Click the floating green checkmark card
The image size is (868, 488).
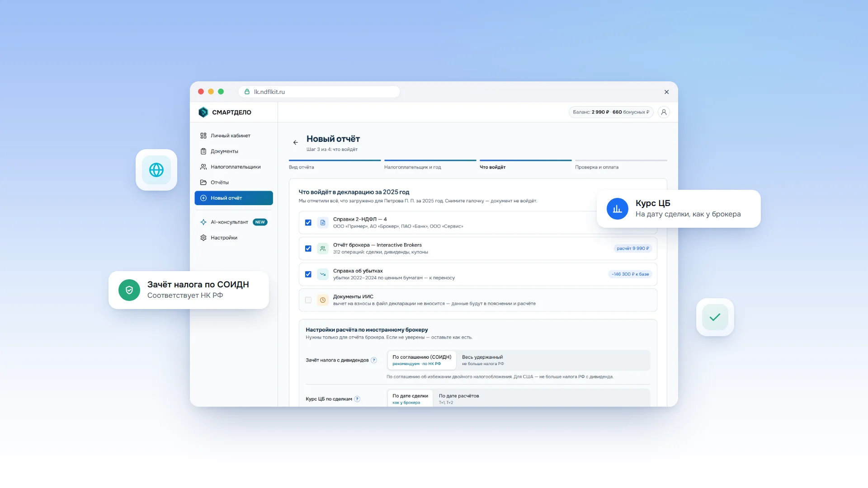pyautogui.click(x=715, y=317)
